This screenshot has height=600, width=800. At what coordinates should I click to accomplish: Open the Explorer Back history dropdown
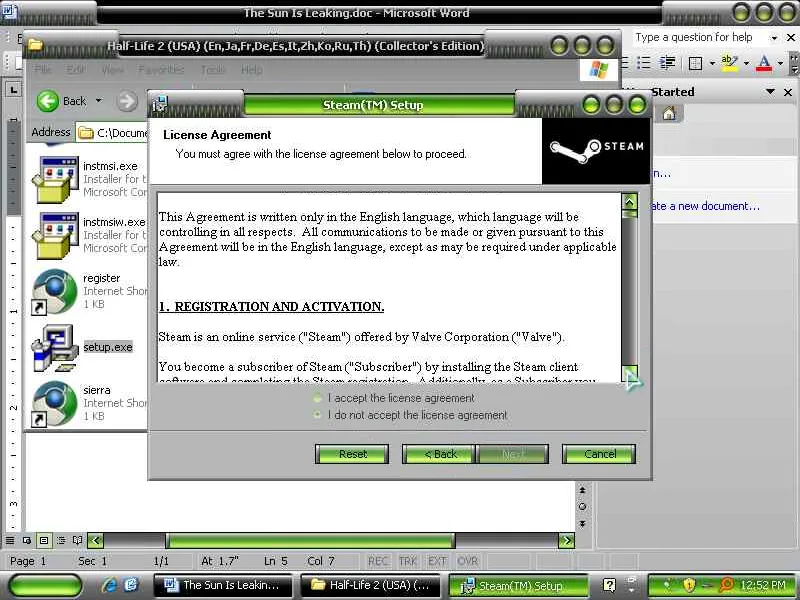point(99,101)
